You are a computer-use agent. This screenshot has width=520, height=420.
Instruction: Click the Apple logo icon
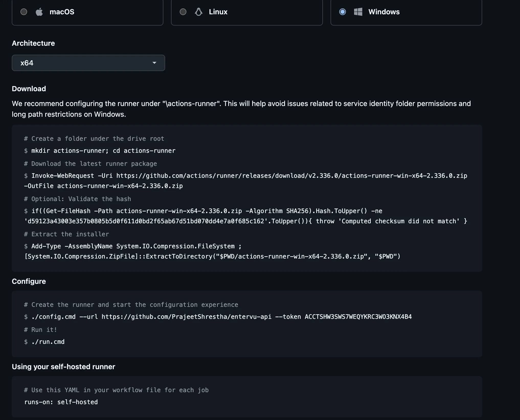(x=39, y=12)
